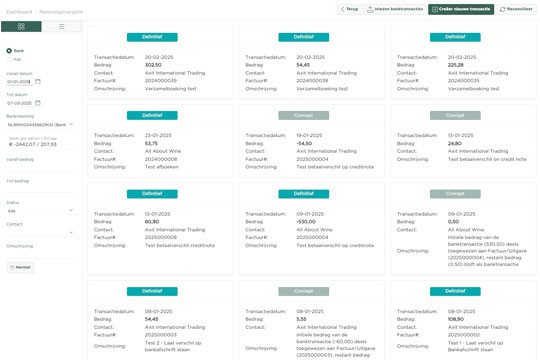Screen dimensions: 540x360
Task: Switch to the grid card view
Action: point(21,27)
